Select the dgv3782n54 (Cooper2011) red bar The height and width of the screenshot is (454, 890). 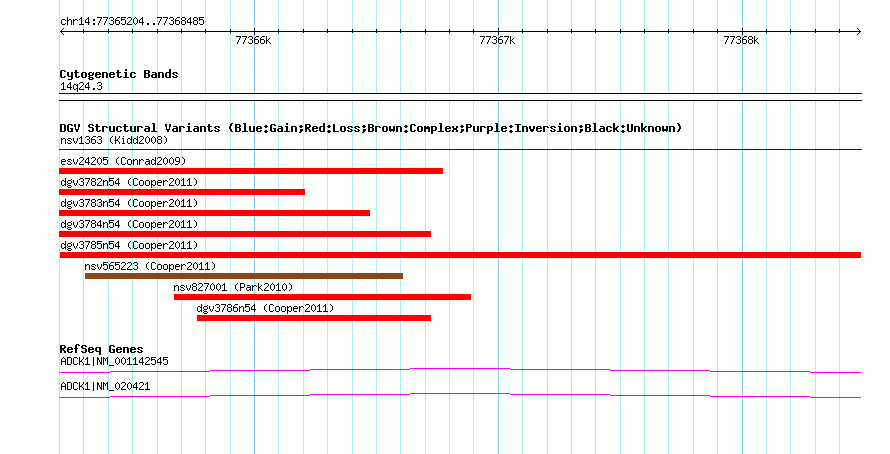coord(182,192)
